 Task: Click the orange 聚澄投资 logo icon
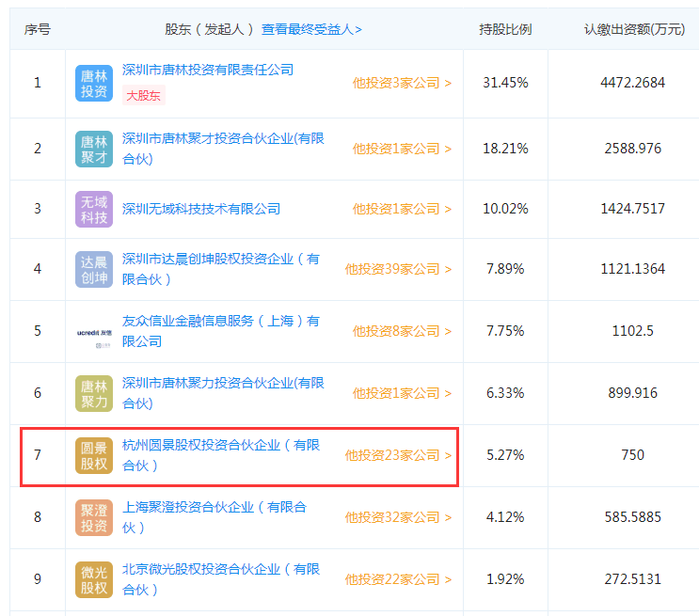pyautogui.click(x=93, y=517)
